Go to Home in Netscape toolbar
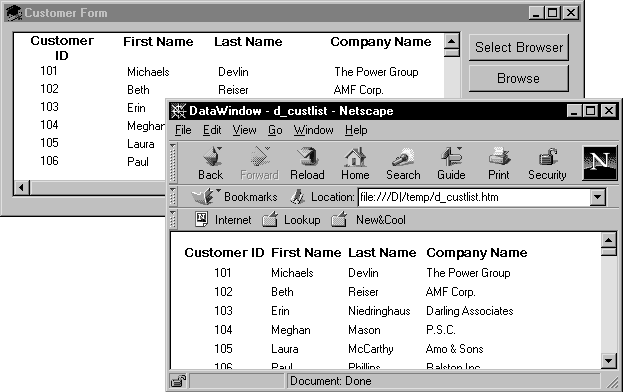The width and height of the screenshot is (625, 392). click(x=355, y=163)
